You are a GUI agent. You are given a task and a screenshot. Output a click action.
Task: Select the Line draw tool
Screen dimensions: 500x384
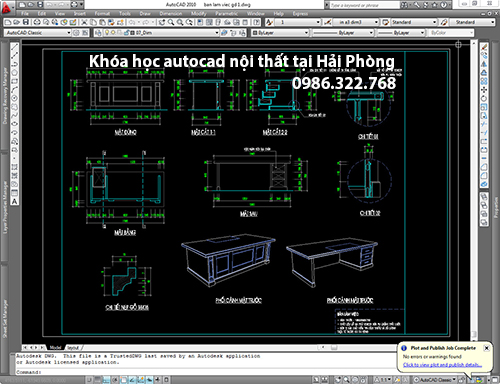point(15,47)
